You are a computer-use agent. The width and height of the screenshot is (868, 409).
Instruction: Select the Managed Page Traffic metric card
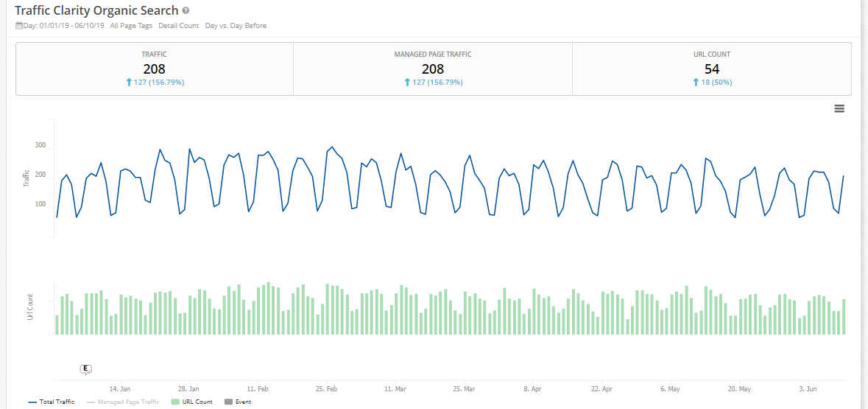[433, 69]
